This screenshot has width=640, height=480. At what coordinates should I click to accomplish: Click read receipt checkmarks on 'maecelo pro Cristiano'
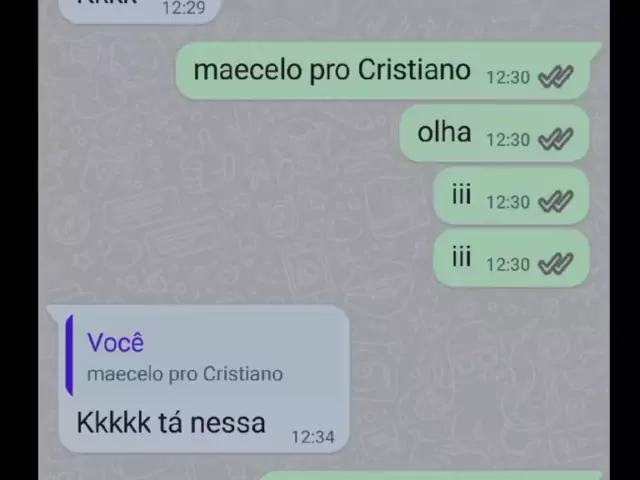pos(556,77)
